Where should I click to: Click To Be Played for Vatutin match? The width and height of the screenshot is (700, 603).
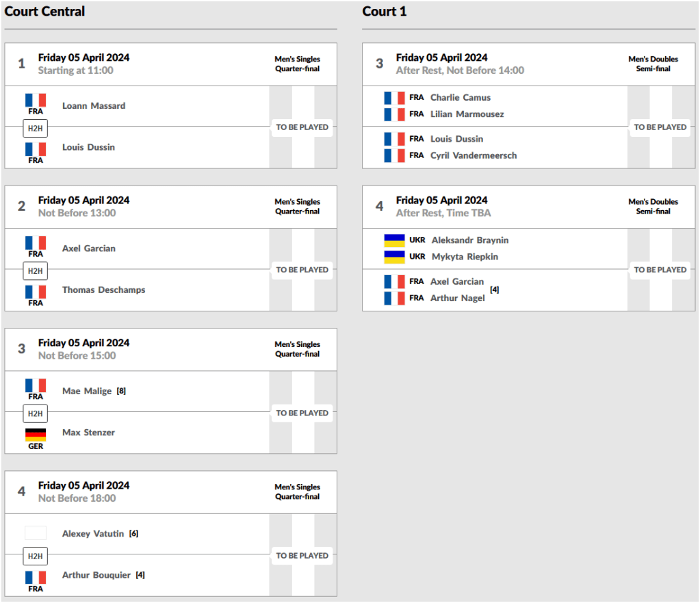[302, 556]
